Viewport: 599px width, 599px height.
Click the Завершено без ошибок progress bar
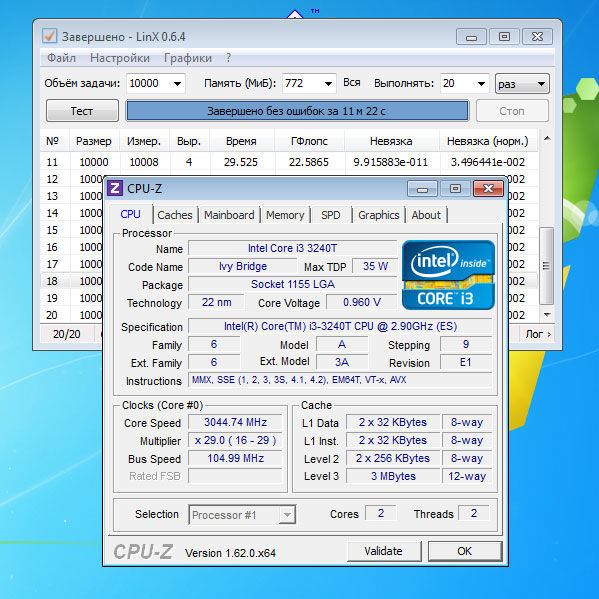pos(297,111)
